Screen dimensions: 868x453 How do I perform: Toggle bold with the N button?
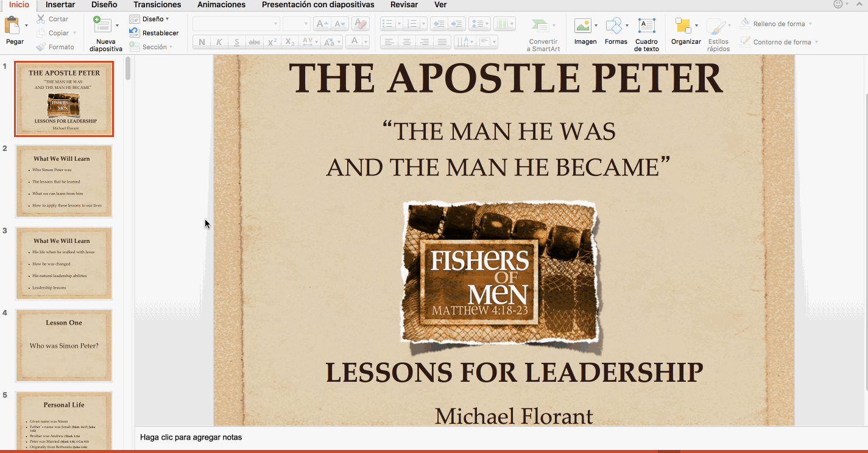(202, 42)
